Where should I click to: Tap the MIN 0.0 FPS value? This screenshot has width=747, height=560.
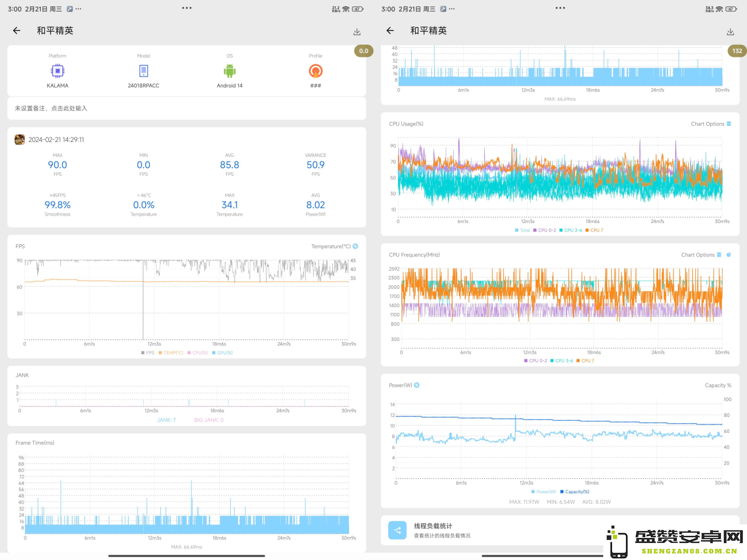pos(144,165)
